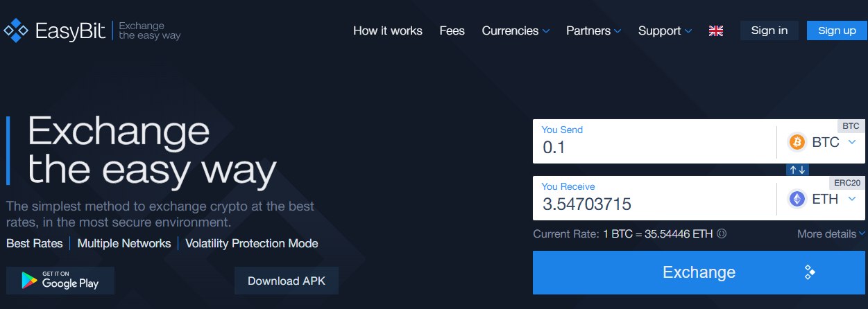The height and width of the screenshot is (309, 868).
Task: Open the Partners dropdown menu
Action: pos(593,30)
